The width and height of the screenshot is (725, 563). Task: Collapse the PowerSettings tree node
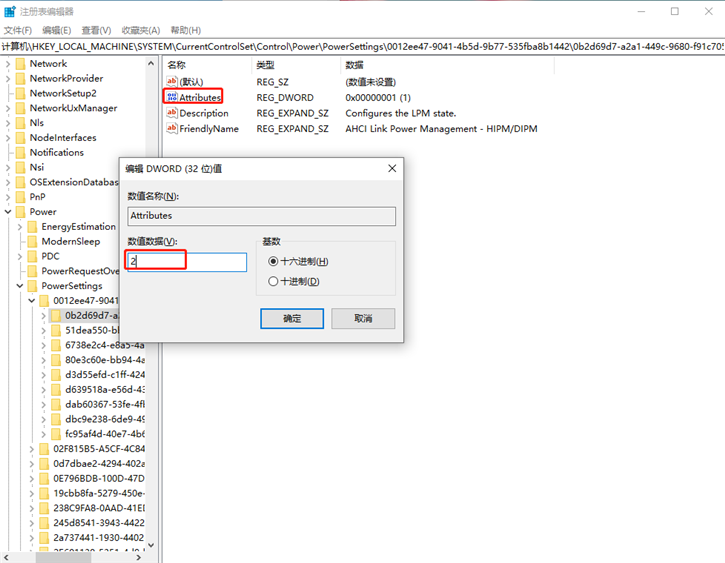[20, 286]
